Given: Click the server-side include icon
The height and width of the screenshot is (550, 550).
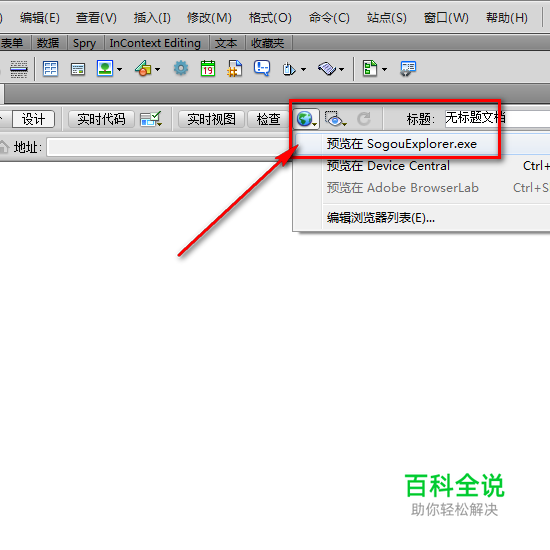Looking at the screenshot, I should click(x=235, y=68).
